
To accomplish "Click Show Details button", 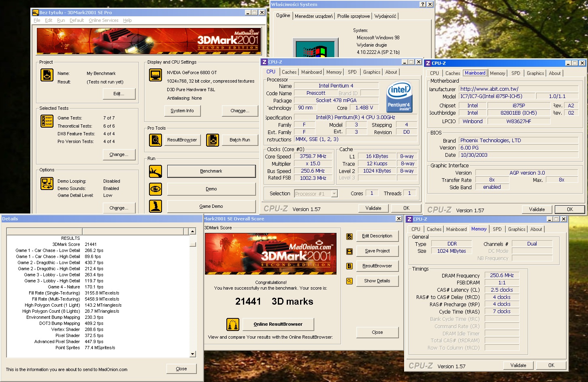I will tap(377, 281).
